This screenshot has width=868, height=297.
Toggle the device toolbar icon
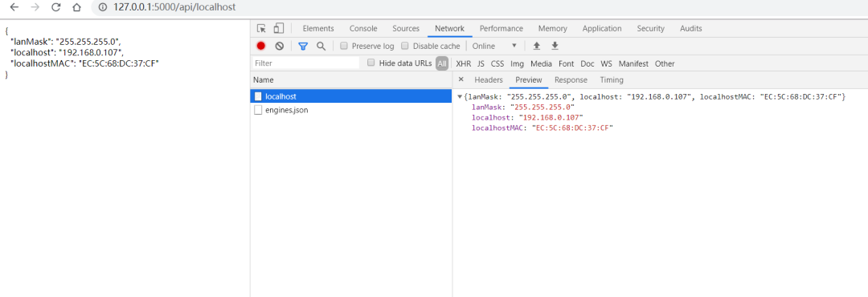pyautogui.click(x=279, y=28)
